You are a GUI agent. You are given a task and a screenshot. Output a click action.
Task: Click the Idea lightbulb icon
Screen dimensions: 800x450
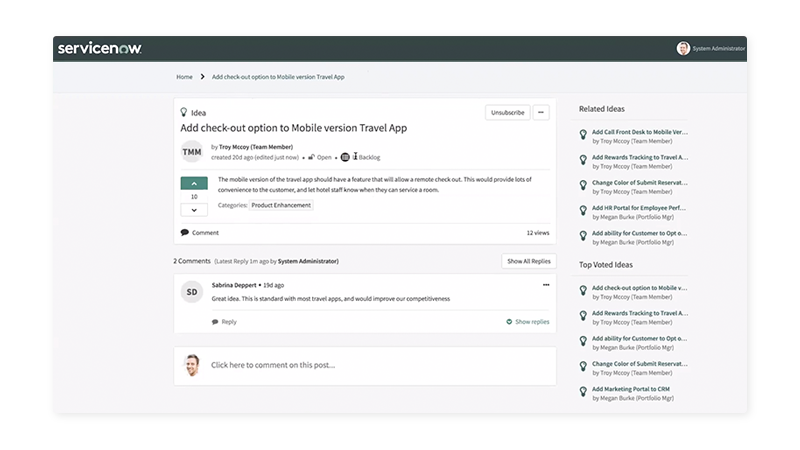point(184,112)
